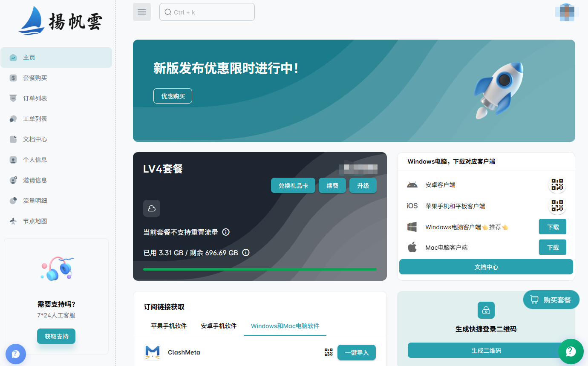Click the Ctrl+K search field
The width and height of the screenshot is (588, 366).
(x=207, y=12)
